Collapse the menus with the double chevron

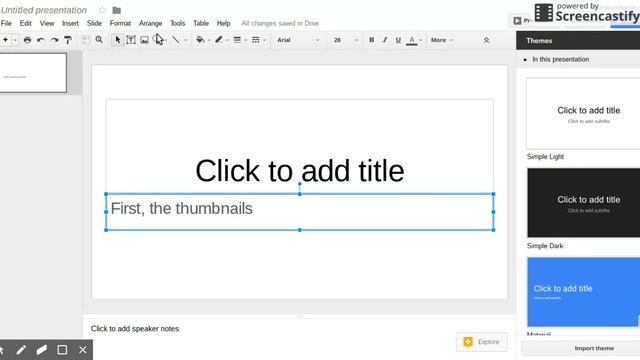(486, 40)
